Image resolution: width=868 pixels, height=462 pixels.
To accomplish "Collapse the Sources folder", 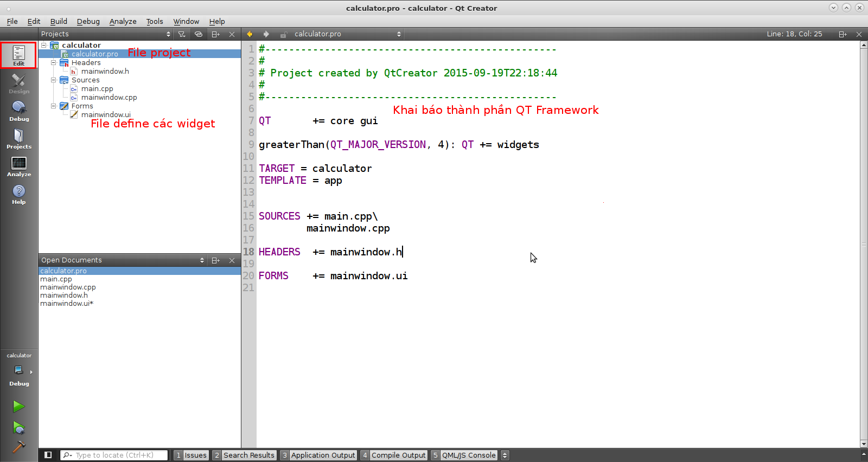I will click(x=54, y=80).
